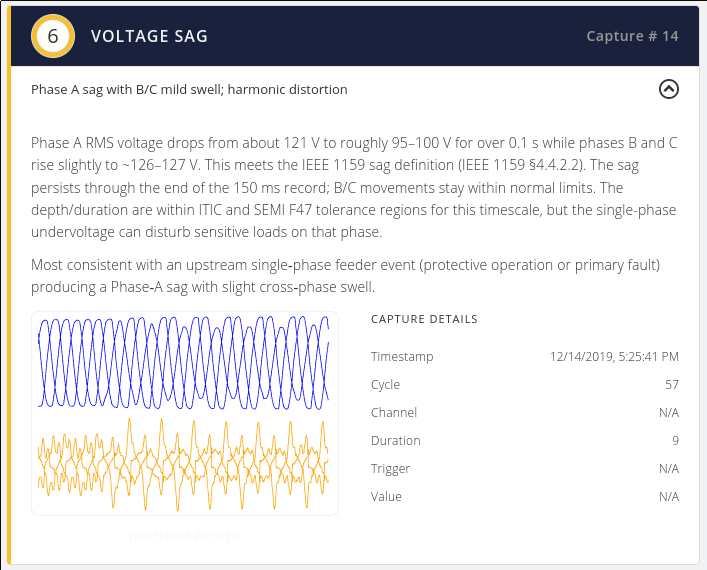Viewport: 707px width, 570px height.
Task: Click the circled number 6 badge
Action: [53, 36]
